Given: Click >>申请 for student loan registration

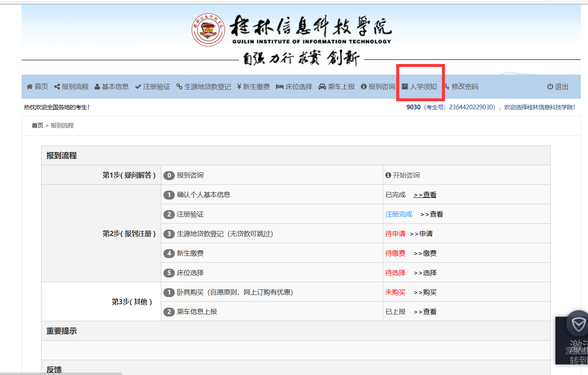Looking at the screenshot, I should 421,234.
